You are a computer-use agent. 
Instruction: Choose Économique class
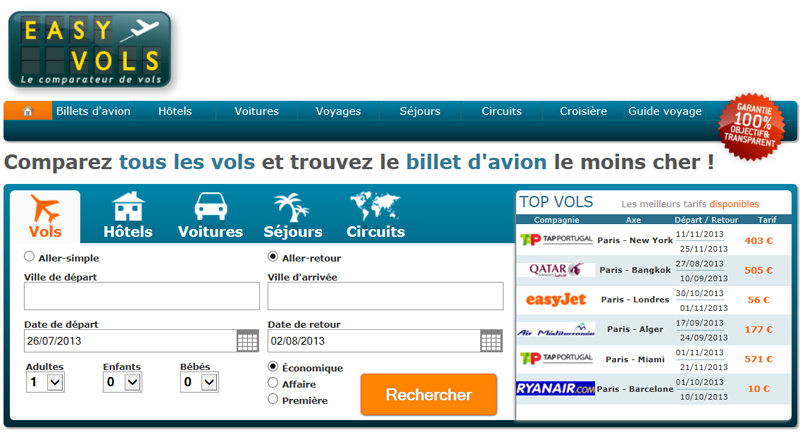pos(273,367)
